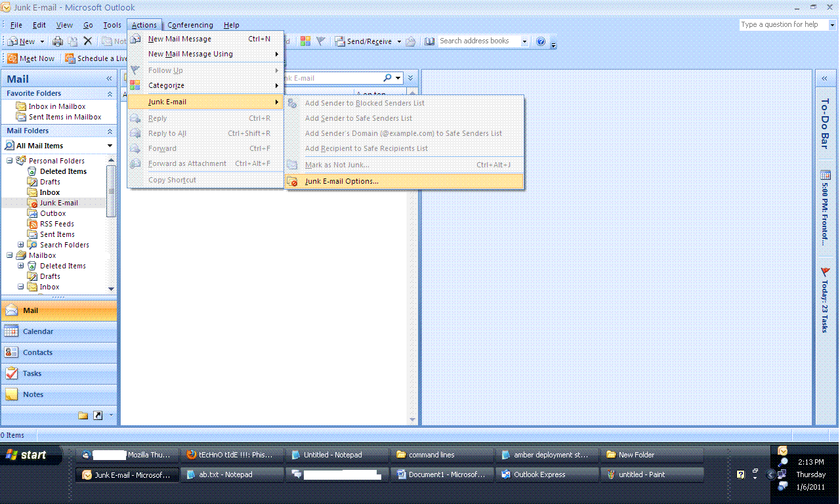Select the RSS Feeds folder
The image size is (840, 504).
coord(56,224)
